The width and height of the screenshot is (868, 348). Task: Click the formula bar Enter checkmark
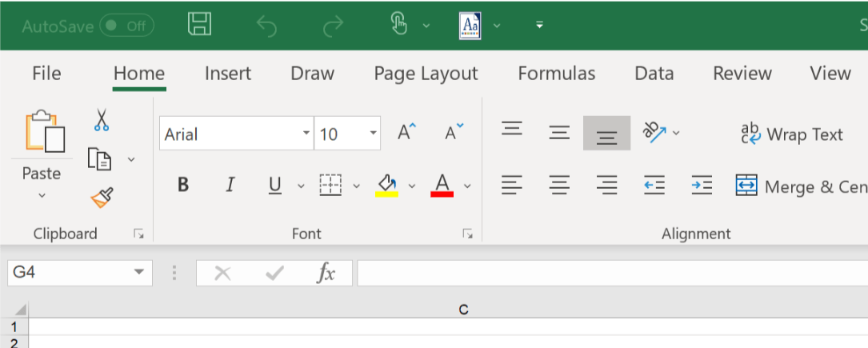(x=274, y=273)
